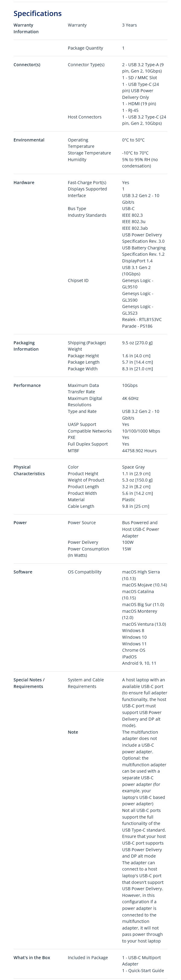Viewport: 181px width, 980px height.
Task: Click the Specifications heading
Action: click(37, 14)
